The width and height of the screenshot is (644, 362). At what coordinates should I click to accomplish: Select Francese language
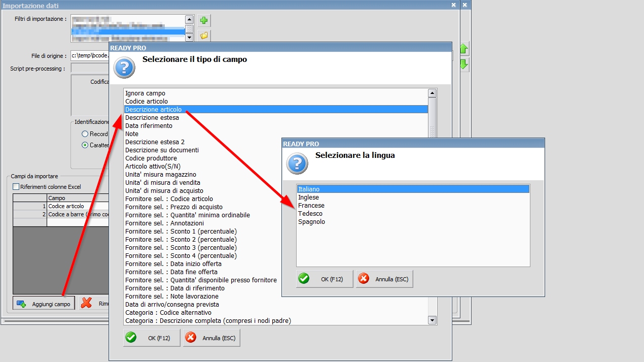[413, 205]
